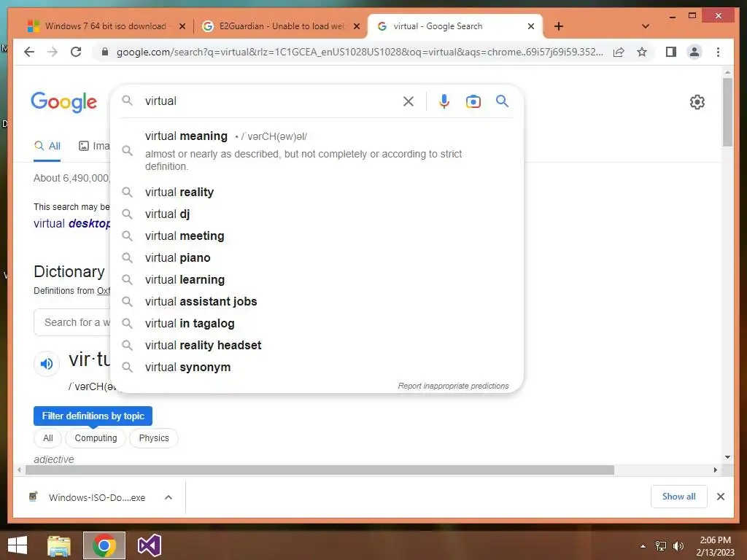The image size is (747, 560).
Task: Click the blue search magnifier button
Action: pyautogui.click(x=502, y=101)
